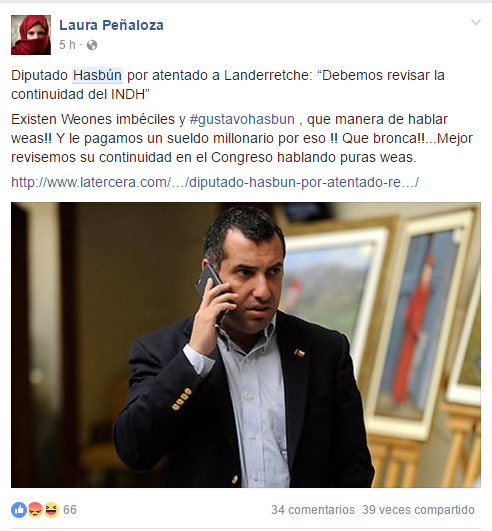Viewport: 492px width, 531px height.
Task: Click the 5 h post timestamp
Action: (x=67, y=45)
